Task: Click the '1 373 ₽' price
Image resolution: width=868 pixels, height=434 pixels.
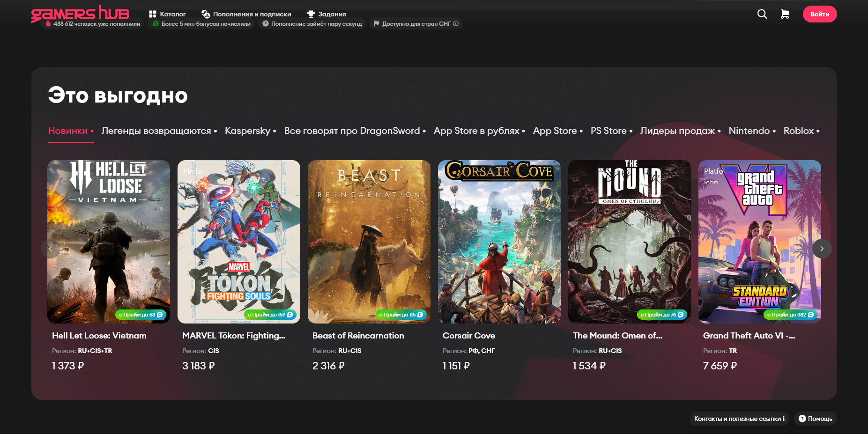Action: point(68,366)
